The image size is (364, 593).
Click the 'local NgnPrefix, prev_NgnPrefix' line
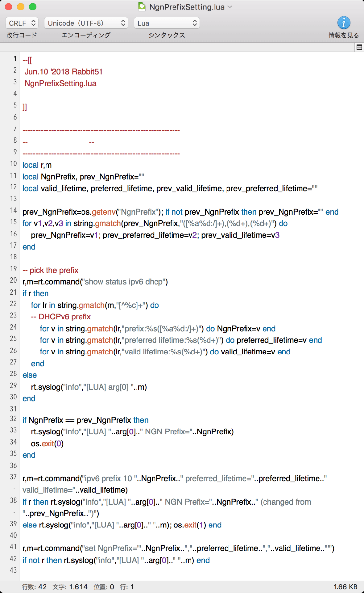[83, 177]
